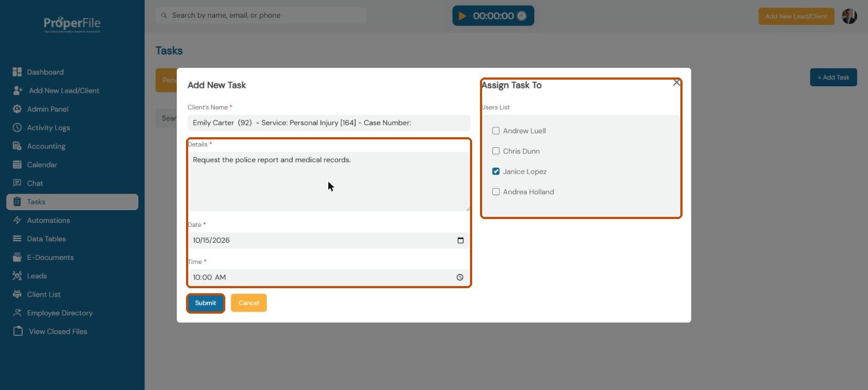Click the Dashboard icon in sidebar
Screen dimensions: 868x390
pos(17,72)
